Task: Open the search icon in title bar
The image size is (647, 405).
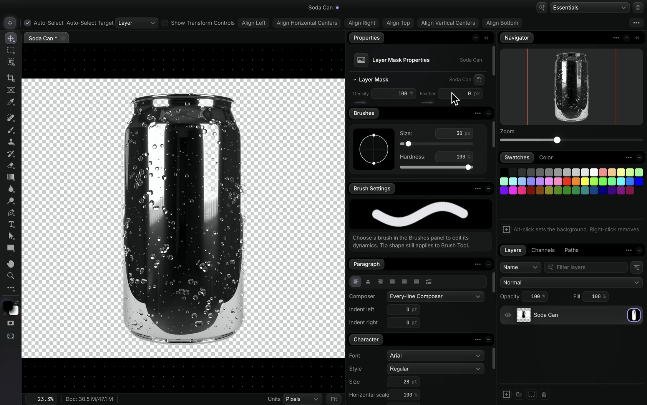Action: 541,7
